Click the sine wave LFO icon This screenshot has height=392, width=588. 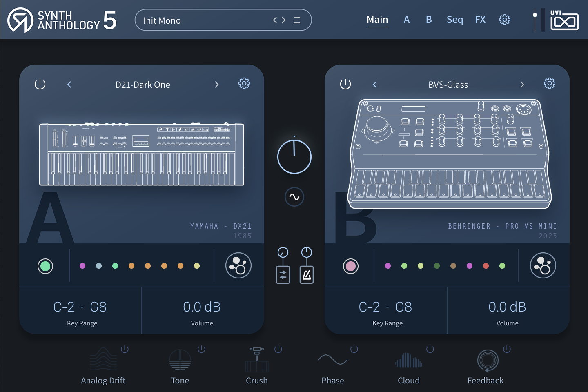(x=294, y=197)
